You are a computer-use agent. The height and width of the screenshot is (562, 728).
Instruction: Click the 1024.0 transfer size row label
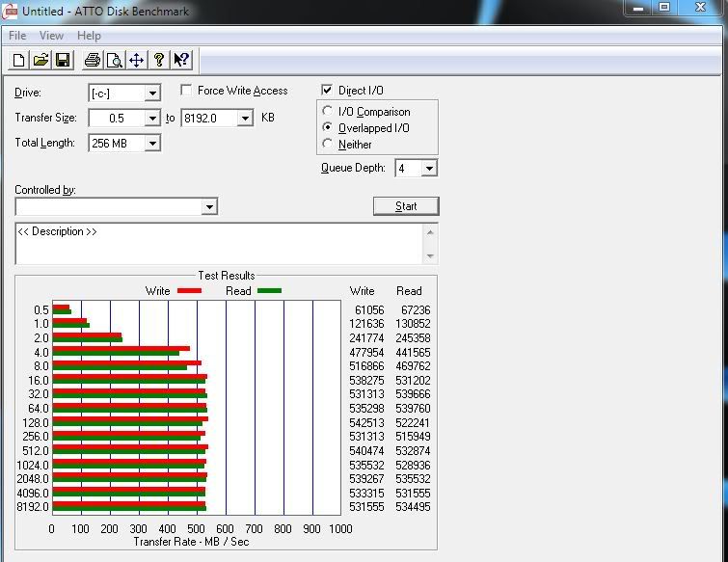33,465
